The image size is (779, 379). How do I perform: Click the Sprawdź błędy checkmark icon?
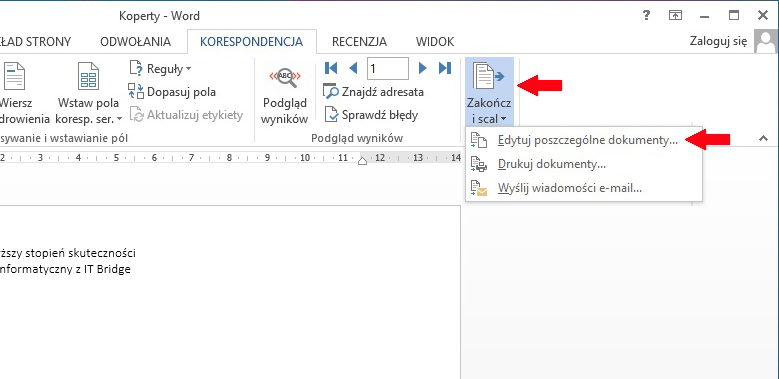(x=331, y=115)
